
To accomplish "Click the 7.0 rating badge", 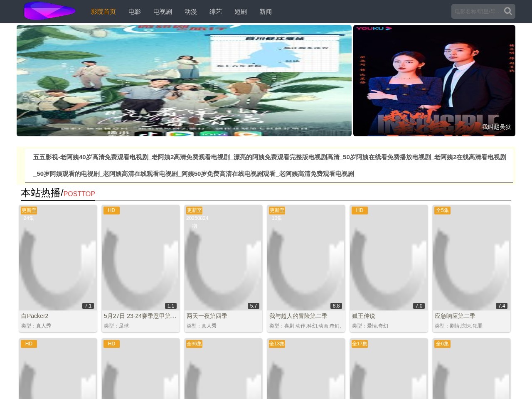I will point(419,305).
